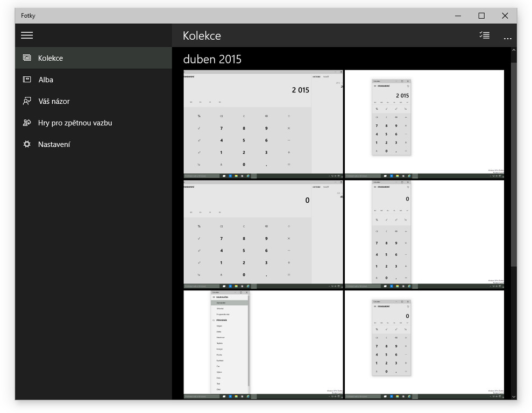
Task: Click the Alba album icon
Action: [27, 80]
